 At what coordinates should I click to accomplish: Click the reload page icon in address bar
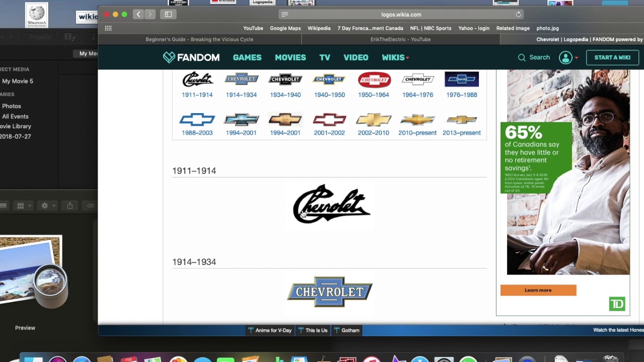coord(519,15)
